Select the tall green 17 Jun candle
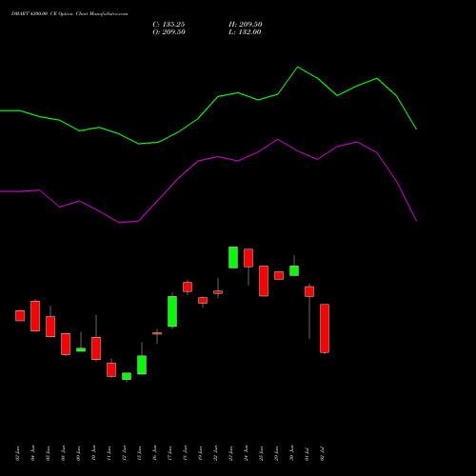 coord(172,311)
